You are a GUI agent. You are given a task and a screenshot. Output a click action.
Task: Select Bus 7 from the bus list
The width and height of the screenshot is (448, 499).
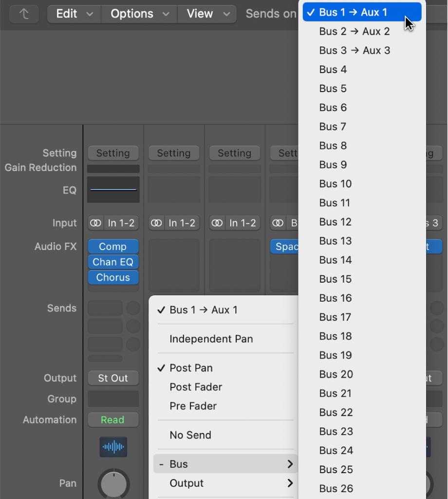pos(362,127)
